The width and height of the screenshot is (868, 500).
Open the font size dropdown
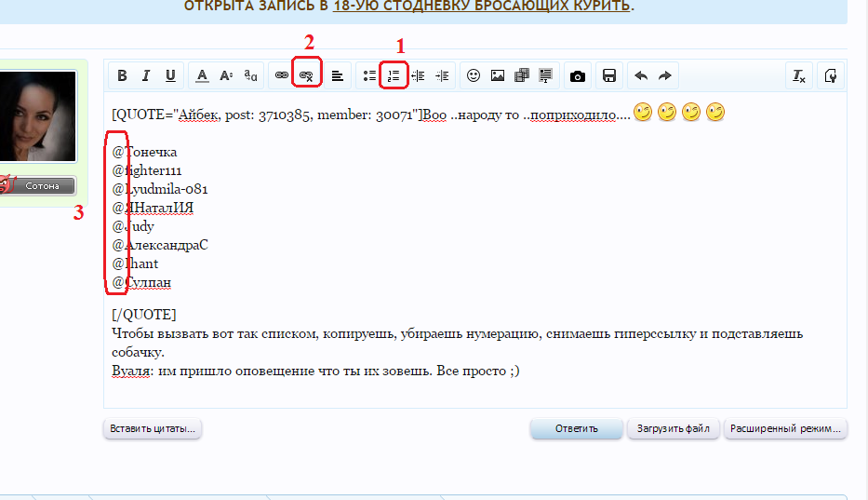point(226,76)
